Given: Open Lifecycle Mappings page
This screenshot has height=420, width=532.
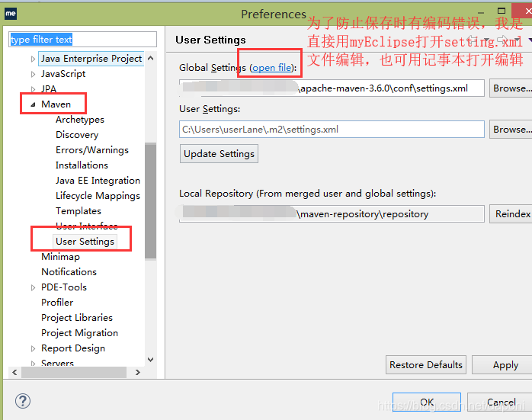Looking at the screenshot, I should tap(98, 196).
